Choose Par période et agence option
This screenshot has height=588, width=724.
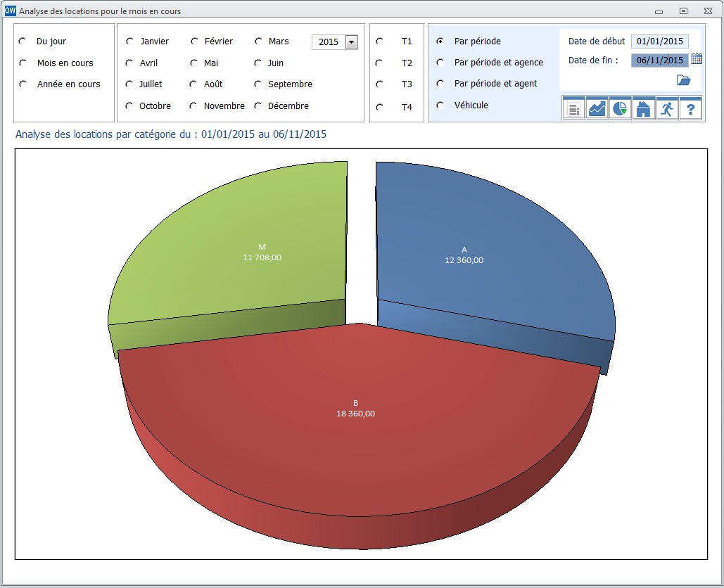click(440, 63)
